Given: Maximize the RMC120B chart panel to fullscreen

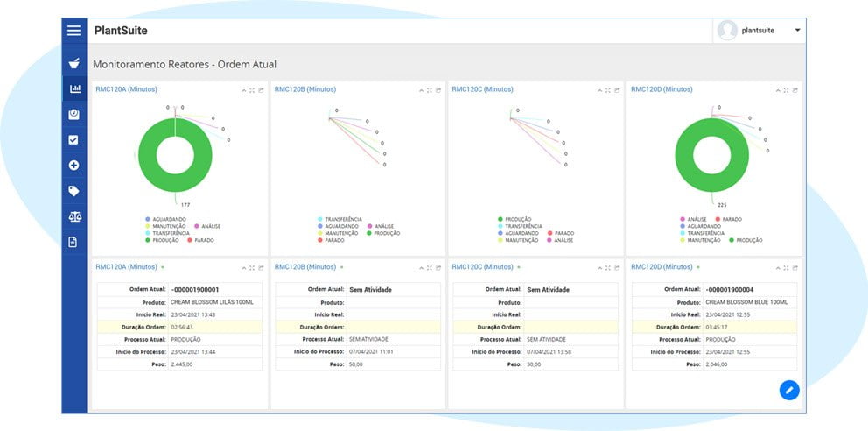Looking at the screenshot, I should point(429,90).
